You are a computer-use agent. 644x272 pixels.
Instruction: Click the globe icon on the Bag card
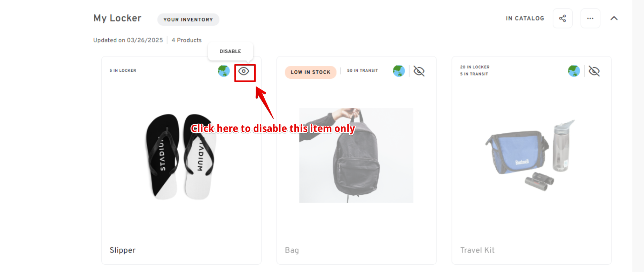coord(399,71)
